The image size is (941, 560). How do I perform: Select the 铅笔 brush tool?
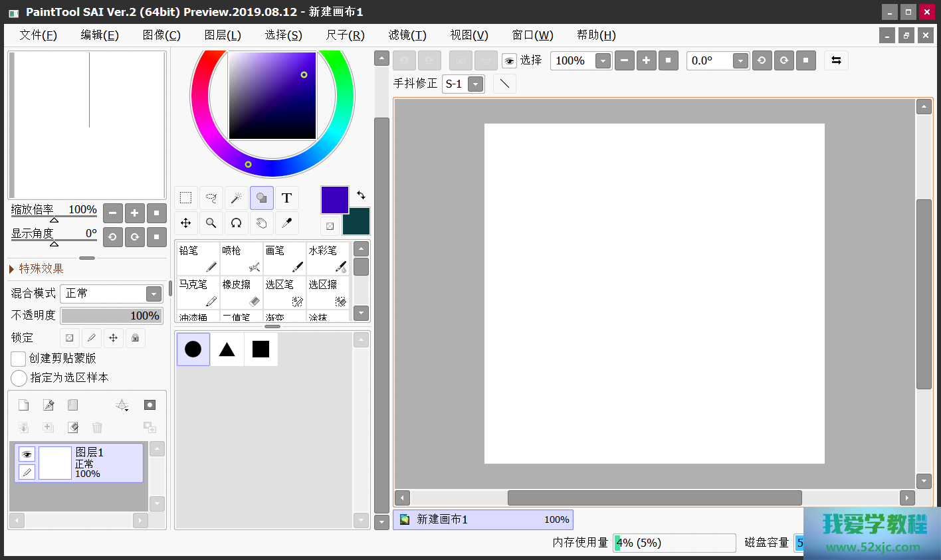tap(198, 258)
